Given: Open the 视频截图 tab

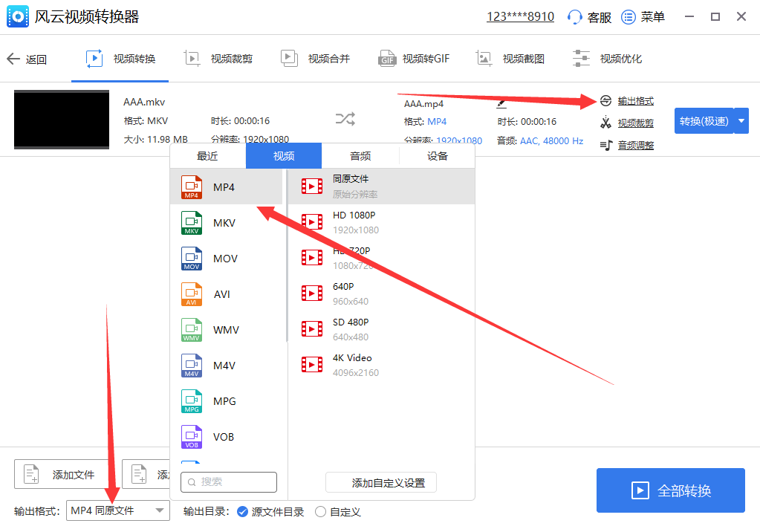Looking at the screenshot, I should point(510,59).
